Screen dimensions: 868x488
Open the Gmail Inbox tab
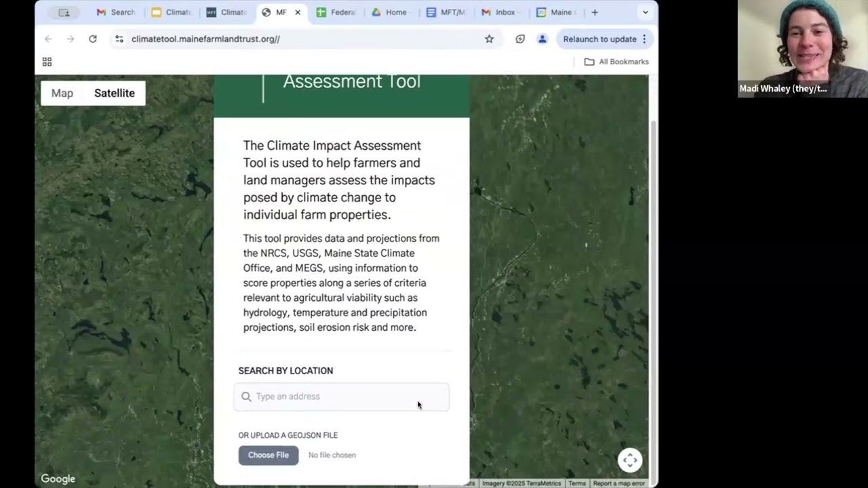[x=500, y=12]
